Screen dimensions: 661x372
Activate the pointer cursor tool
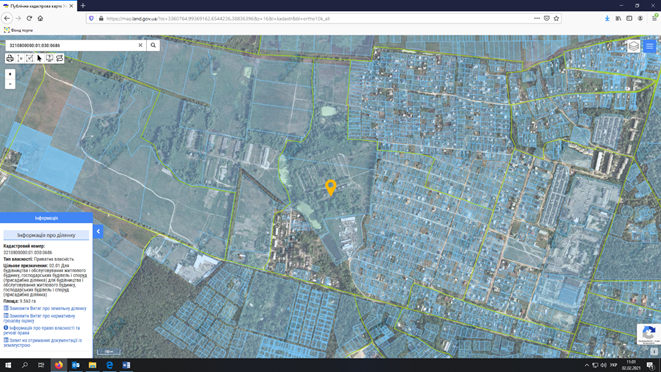(40, 58)
